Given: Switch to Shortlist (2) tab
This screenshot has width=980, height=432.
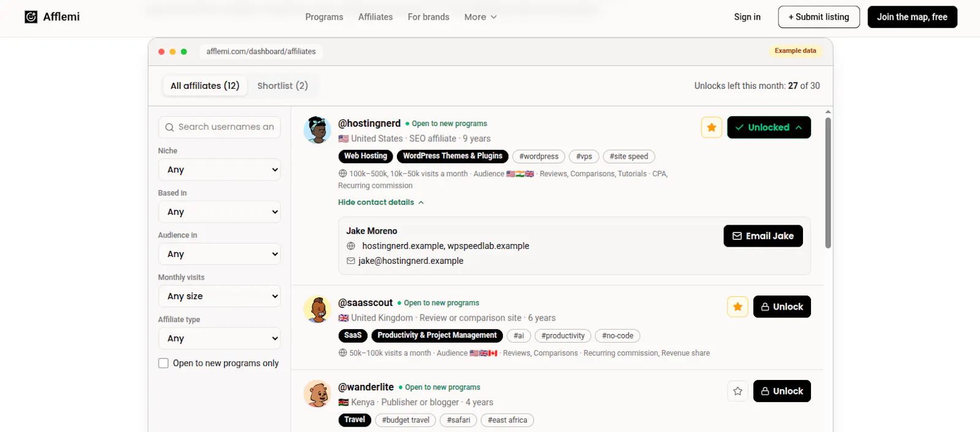Looking at the screenshot, I should pyautogui.click(x=282, y=86).
